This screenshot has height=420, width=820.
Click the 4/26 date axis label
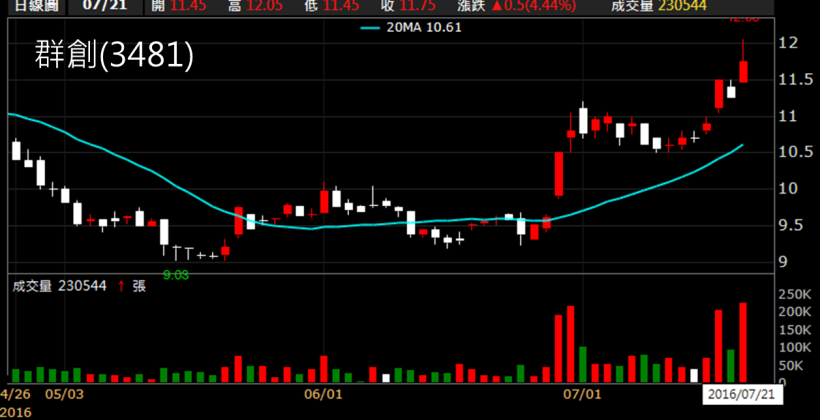coord(16,393)
